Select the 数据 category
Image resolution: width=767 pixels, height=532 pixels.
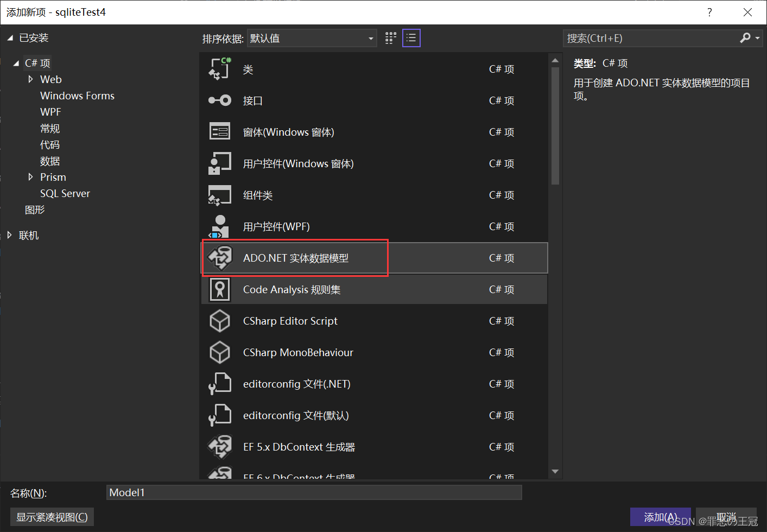point(50,161)
